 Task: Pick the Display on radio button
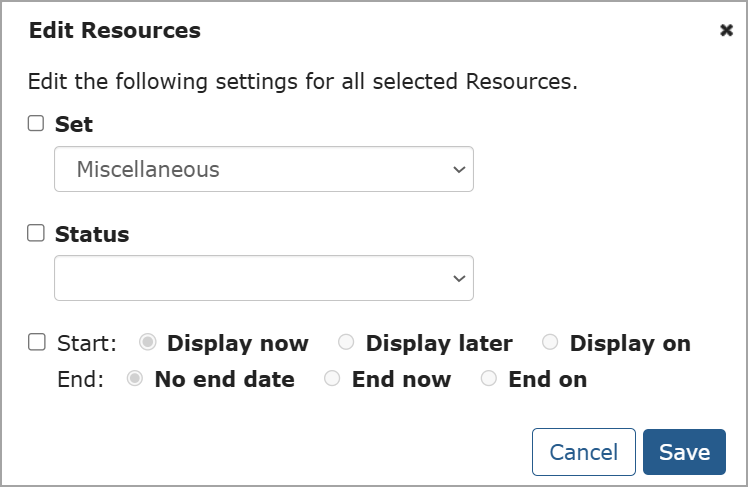[550, 343]
